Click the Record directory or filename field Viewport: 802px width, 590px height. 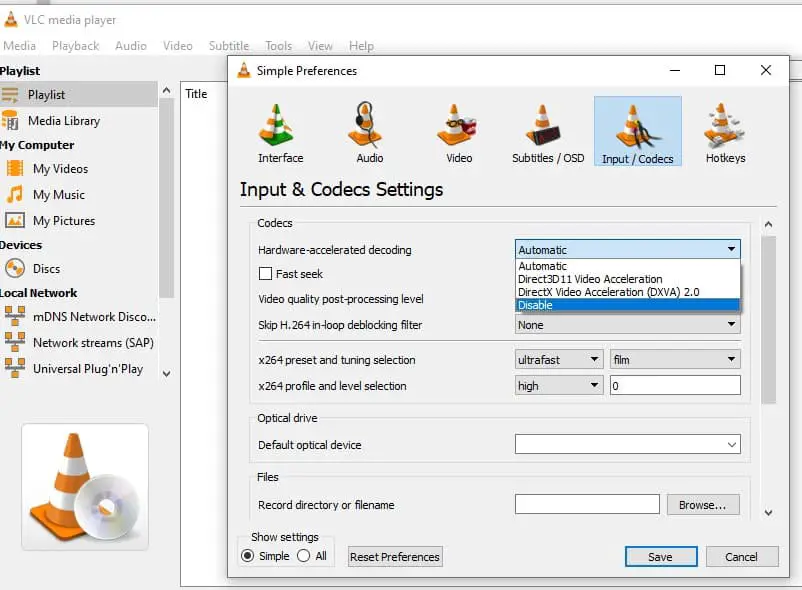(587, 505)
